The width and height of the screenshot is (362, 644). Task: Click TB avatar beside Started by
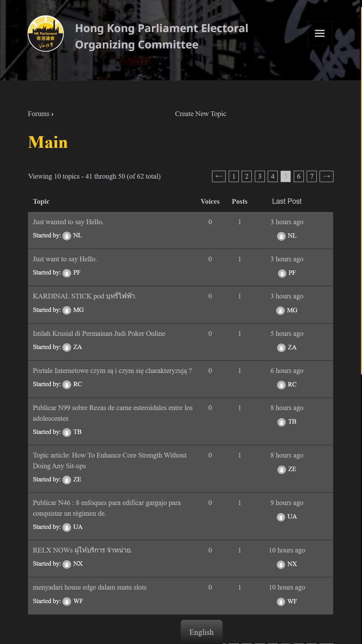(x=67, y=432)
